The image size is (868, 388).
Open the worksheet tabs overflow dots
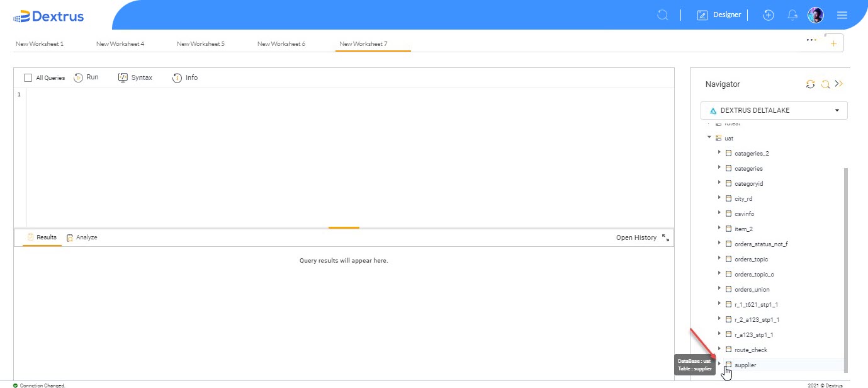(811, 40)
